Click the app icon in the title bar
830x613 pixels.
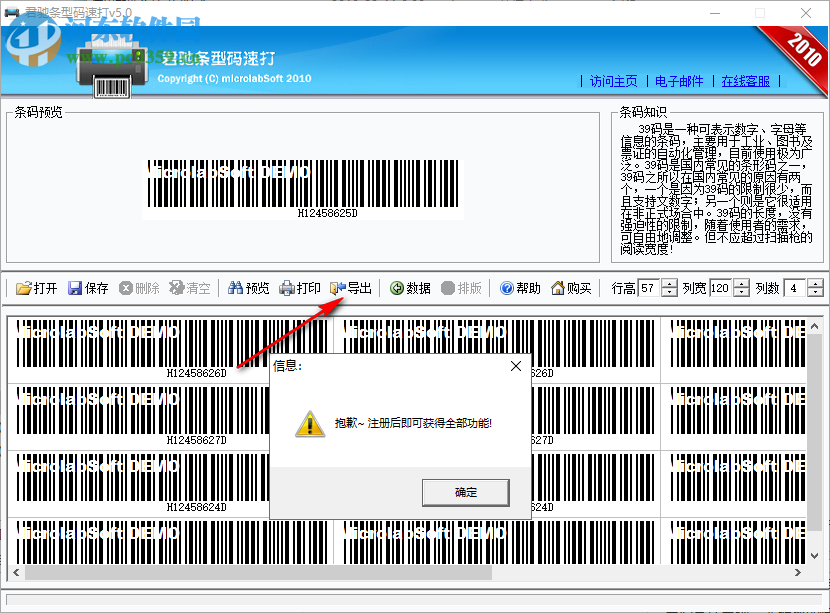10,13
